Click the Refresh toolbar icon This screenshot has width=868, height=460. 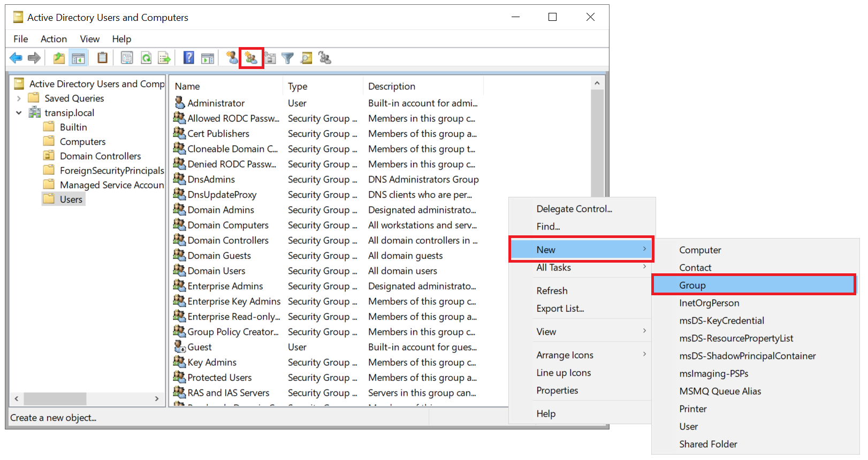pyautogui.click(x=146, y=58)
